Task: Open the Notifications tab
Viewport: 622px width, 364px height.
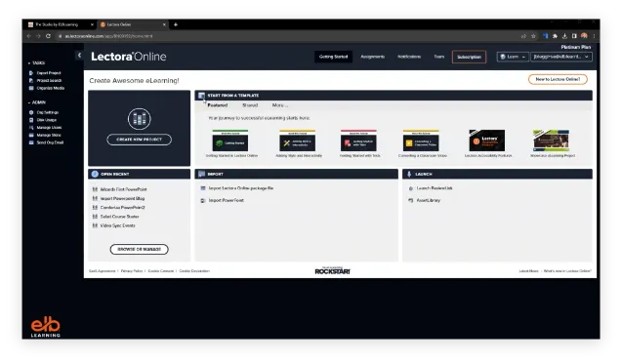Action: click(409, 57)
